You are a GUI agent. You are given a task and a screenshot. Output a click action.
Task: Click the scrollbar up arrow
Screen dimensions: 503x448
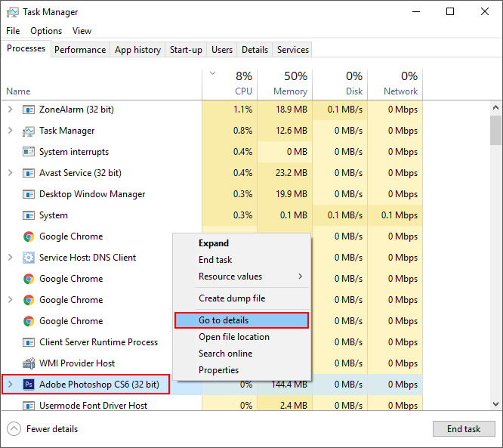(x=495, y=107)
